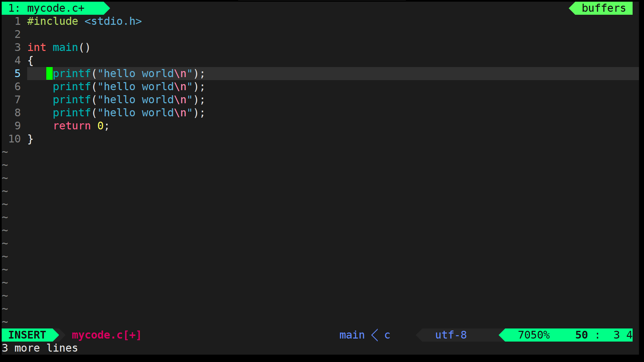Screen dimensions: 644x362
Task: Click the return keyword on line 9
Action: pos(72,126)
